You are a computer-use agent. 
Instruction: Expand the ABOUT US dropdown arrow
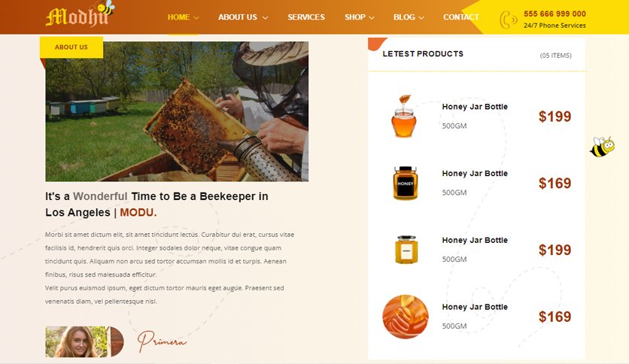pyautogui.click(x=265, y=17)
